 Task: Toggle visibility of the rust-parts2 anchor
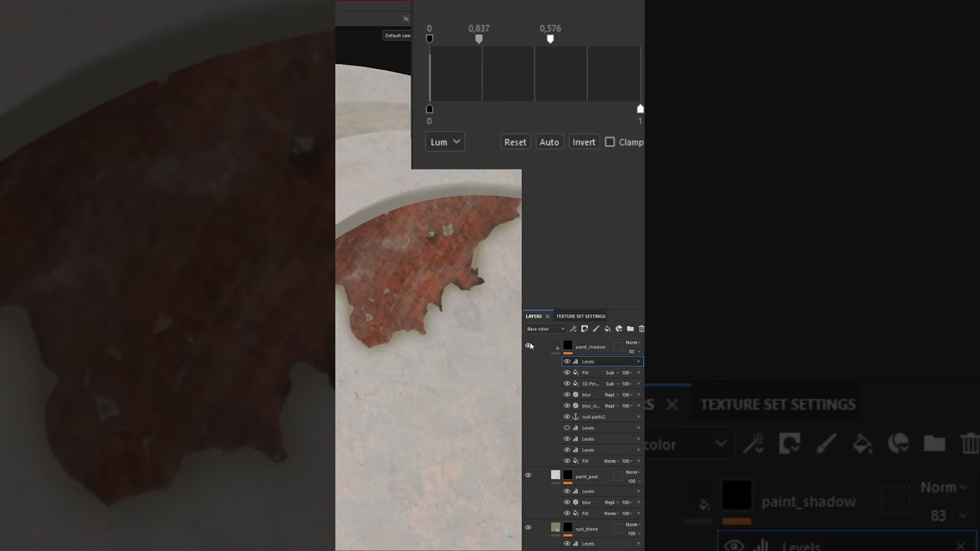[567, 417]
